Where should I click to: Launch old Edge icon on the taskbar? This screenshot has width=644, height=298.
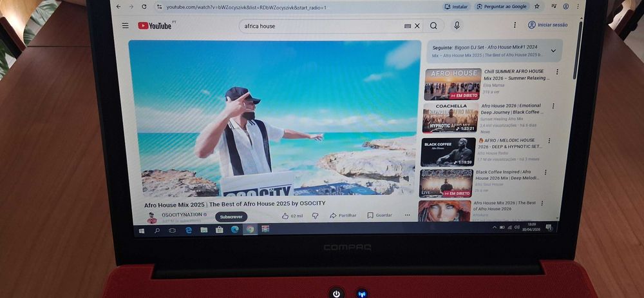tap(189, 230)
